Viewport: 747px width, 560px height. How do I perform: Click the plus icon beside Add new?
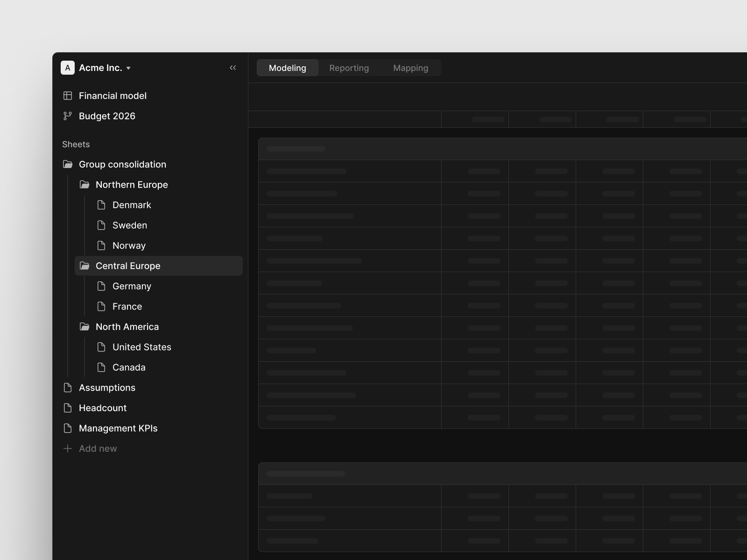pyautogui.click(x=68, y=448)
